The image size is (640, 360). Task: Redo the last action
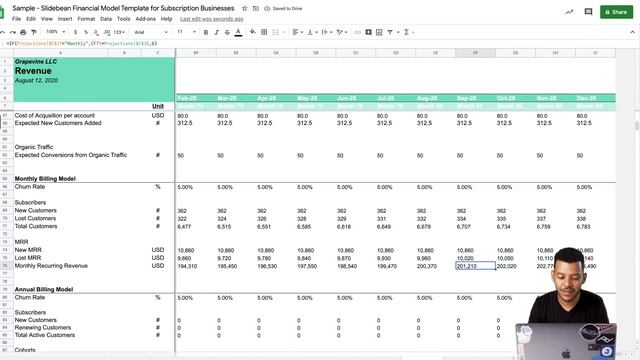coord(13,32)
